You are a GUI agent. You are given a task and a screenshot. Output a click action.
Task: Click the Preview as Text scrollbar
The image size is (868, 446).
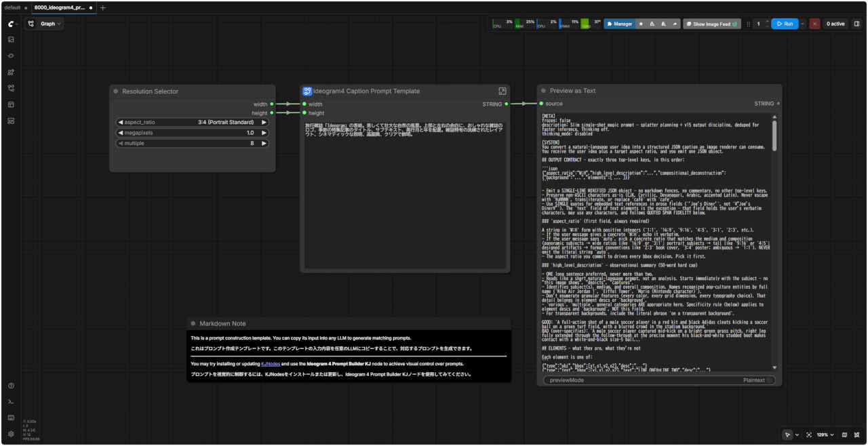coord(774,135)
